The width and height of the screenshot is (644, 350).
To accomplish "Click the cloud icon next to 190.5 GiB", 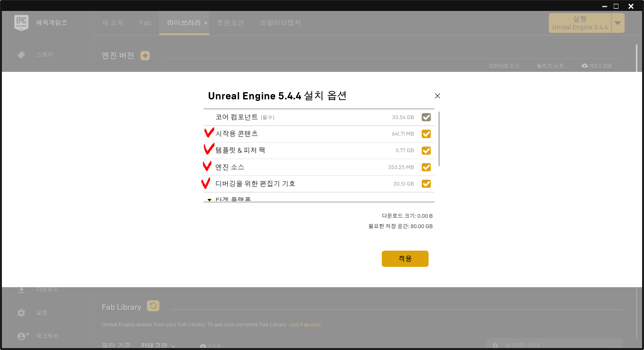I will [585, 66].
